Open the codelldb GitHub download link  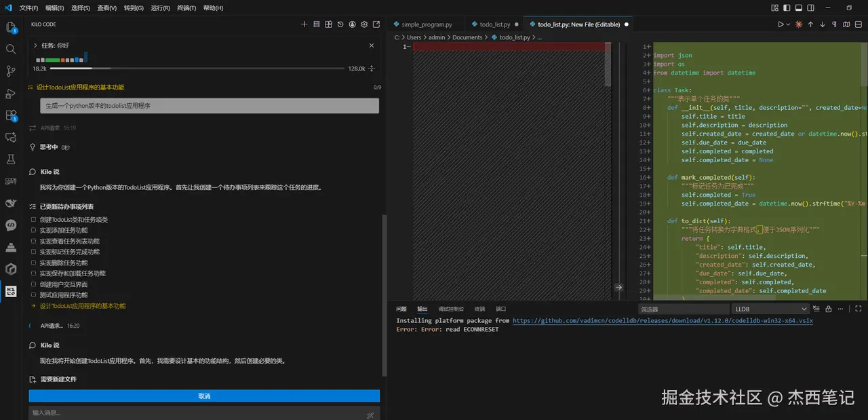click(663, 321)
